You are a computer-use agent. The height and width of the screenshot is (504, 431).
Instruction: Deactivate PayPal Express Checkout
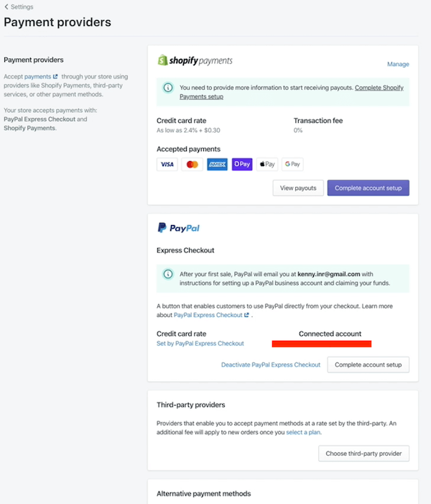(271, 365)
